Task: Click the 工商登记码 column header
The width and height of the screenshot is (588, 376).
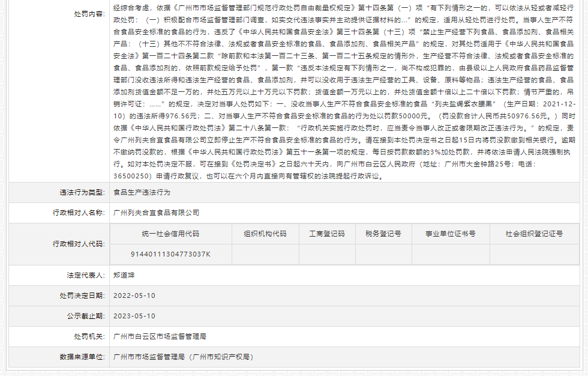Action: tap(326, 234)
